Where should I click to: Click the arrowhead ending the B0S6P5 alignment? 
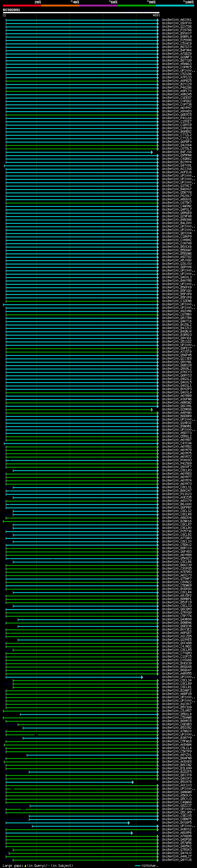[x=129, y=823]
